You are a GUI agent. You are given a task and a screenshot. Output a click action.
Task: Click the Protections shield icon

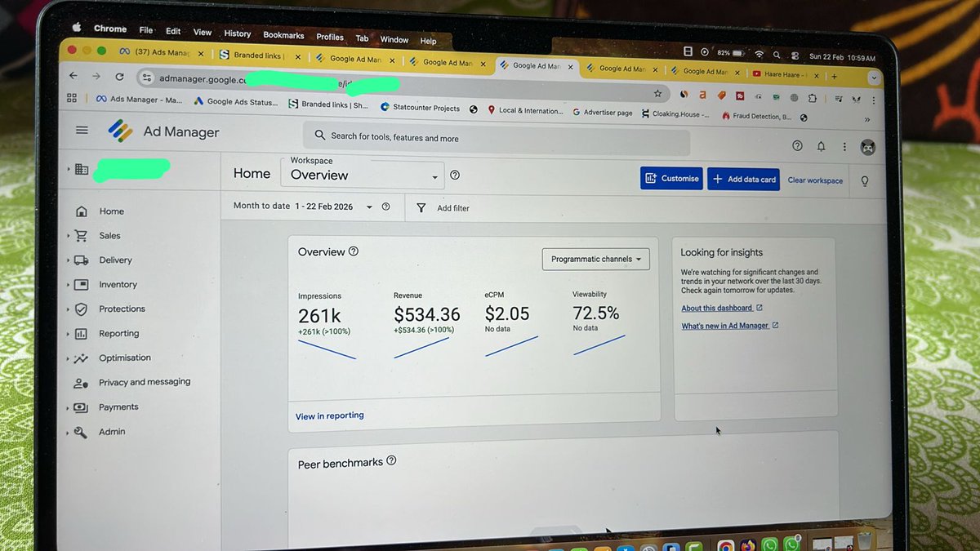pyautogui.click(x=81, y=309)
